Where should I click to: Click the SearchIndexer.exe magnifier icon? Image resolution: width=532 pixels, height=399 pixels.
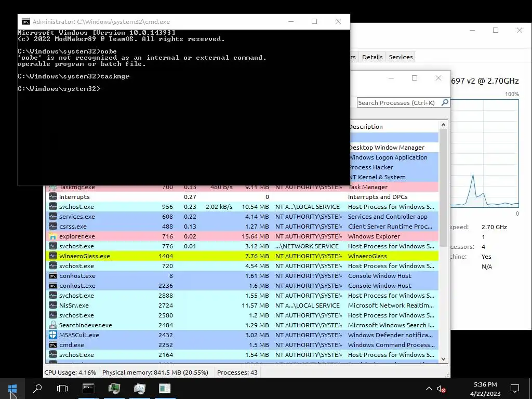(x=52, y=325)
